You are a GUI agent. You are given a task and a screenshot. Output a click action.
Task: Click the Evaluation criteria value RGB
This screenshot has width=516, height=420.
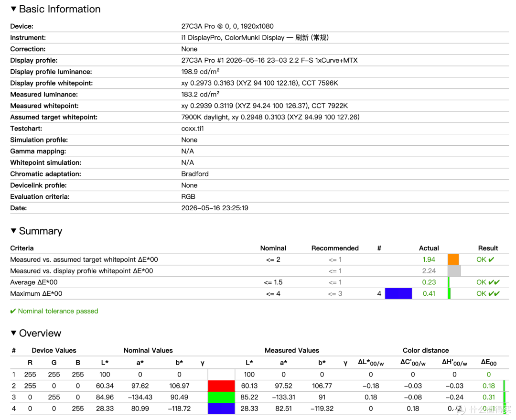tap(188, 196)
